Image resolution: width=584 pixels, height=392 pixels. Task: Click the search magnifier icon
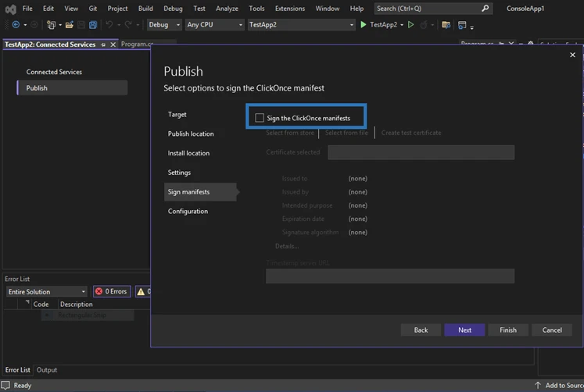click(x=485, y=9)
